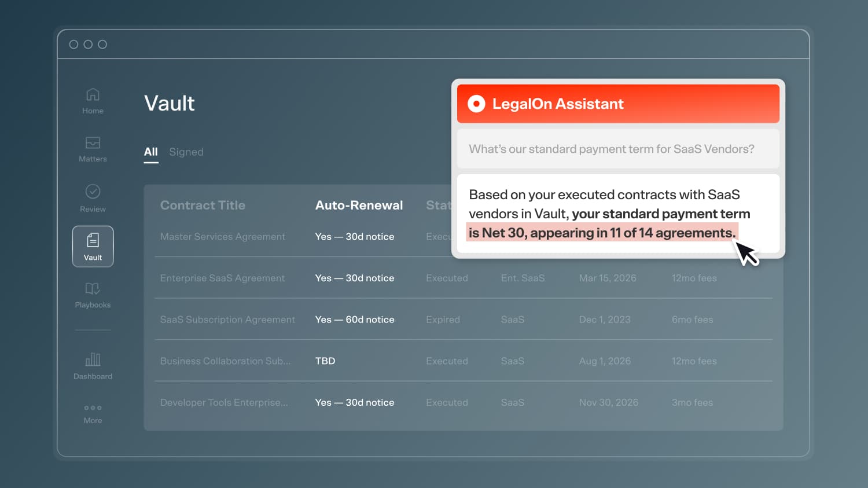The width and height of the screenshot is (868, 488).
Task: Click the LegalOn Assistant logo icon
Action: tap(476, 104)
